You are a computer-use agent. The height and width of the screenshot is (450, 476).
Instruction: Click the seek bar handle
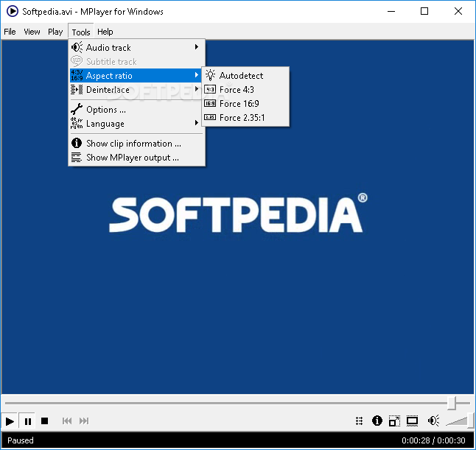coord(452,404)
